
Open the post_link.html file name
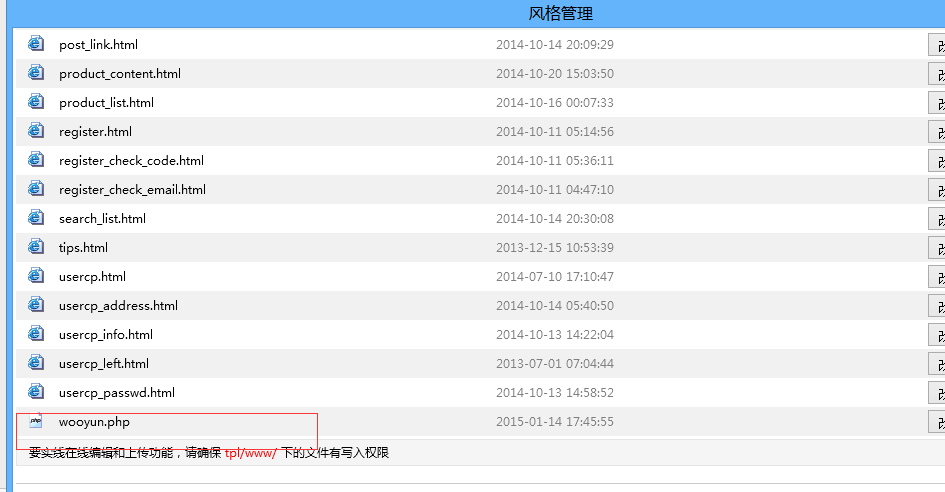coord(98,45)
